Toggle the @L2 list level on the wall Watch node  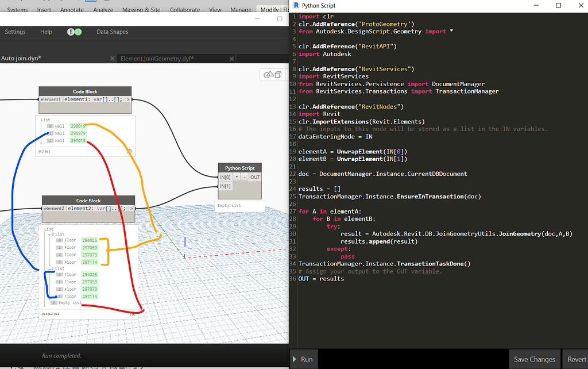point(40,151)
